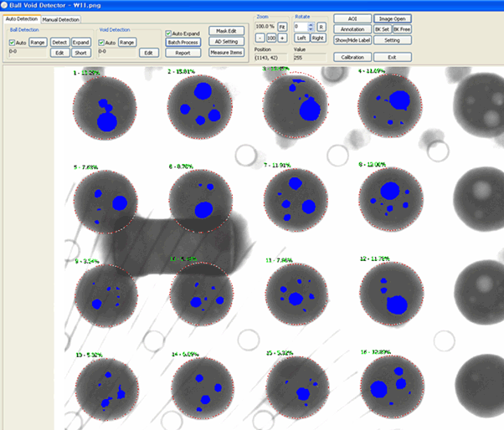This screenshot has height=430, width=504.
Task: Click the Short button
Action: point(80,53)
